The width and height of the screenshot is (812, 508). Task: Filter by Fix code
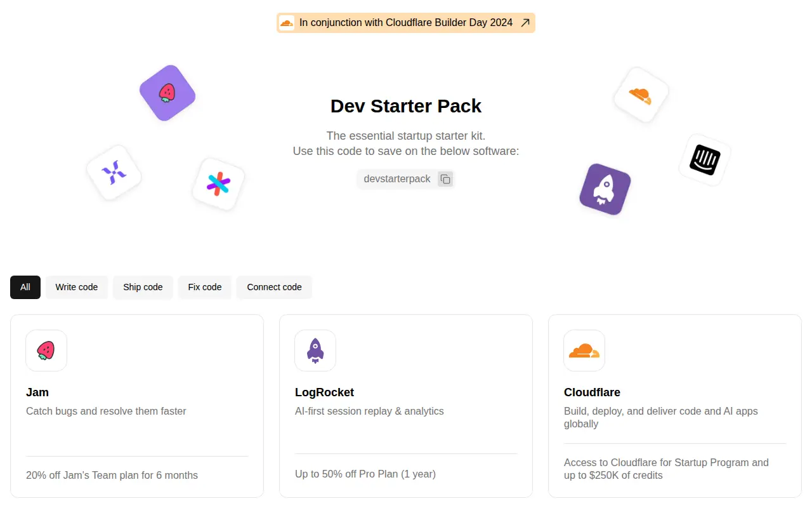[205, 287]
